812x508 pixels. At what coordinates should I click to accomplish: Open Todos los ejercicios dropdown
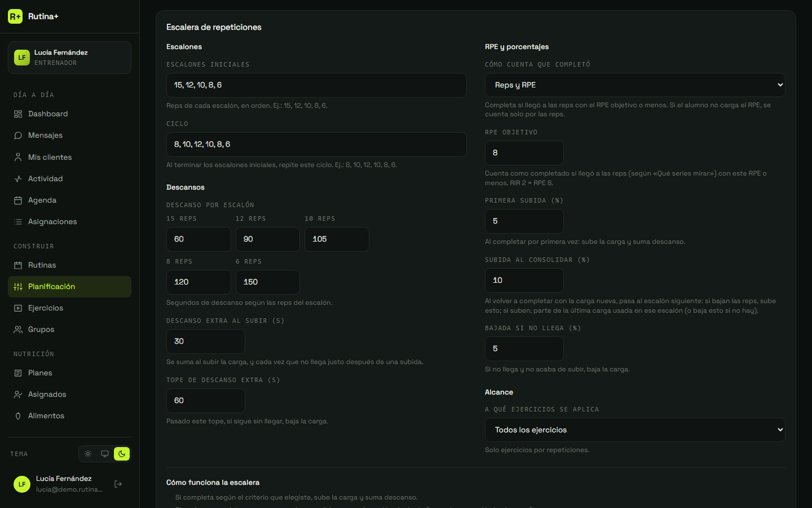(635, 430)
